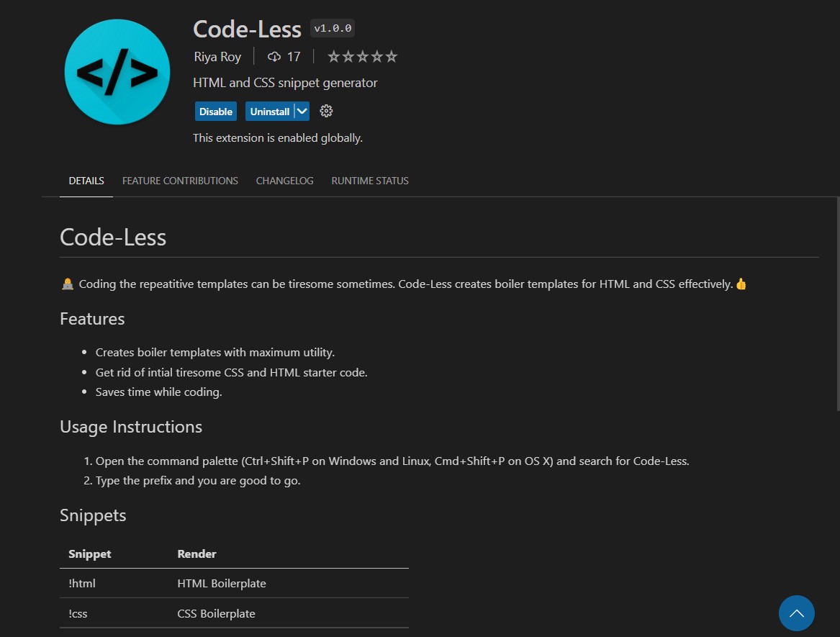Click the coder emoji before 'Coding'
This screenshot has width=840, height=637.
pos(68,284)
